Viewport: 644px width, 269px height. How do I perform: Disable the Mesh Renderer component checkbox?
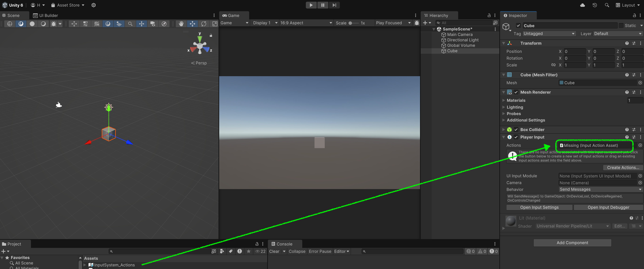pyautogui.click(x=516, y=92)
